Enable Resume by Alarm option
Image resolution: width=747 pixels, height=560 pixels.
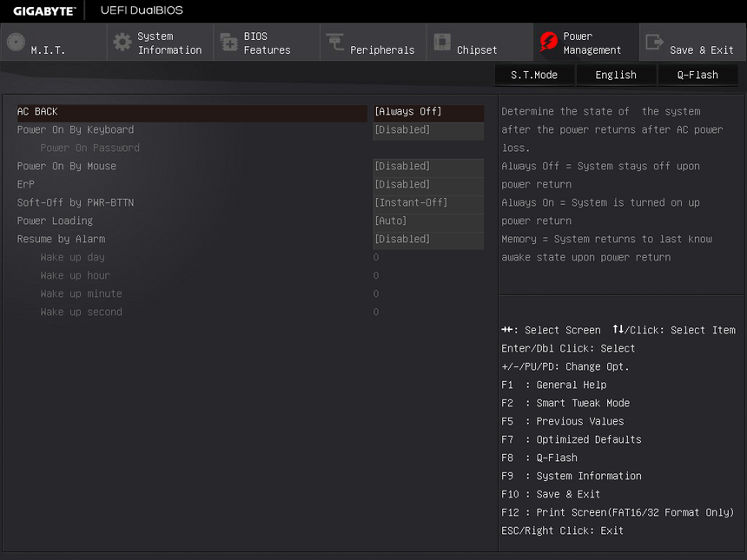tap(428, 240)
